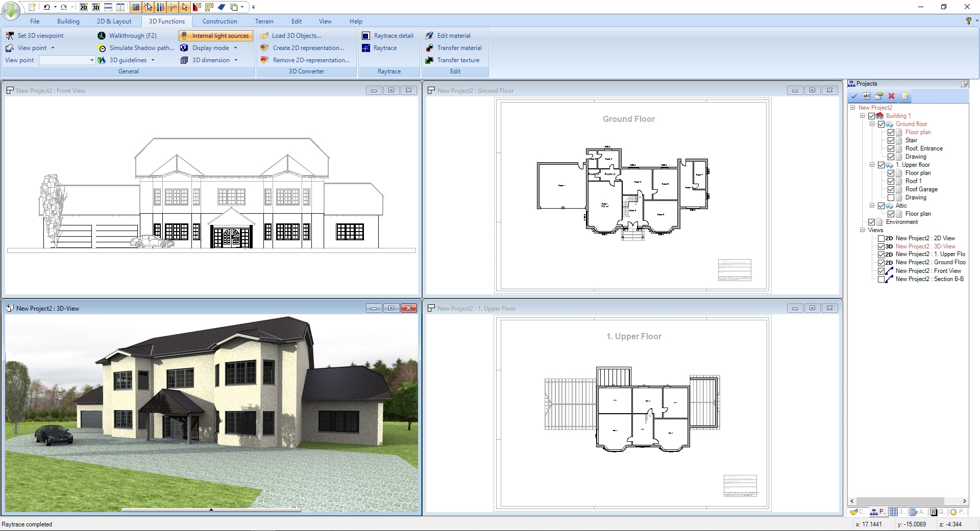Image resolution: width=980 pixels, height=531 pixels.
Task: Click the red X delete icon in Projects panel
Action: [891, 96]
